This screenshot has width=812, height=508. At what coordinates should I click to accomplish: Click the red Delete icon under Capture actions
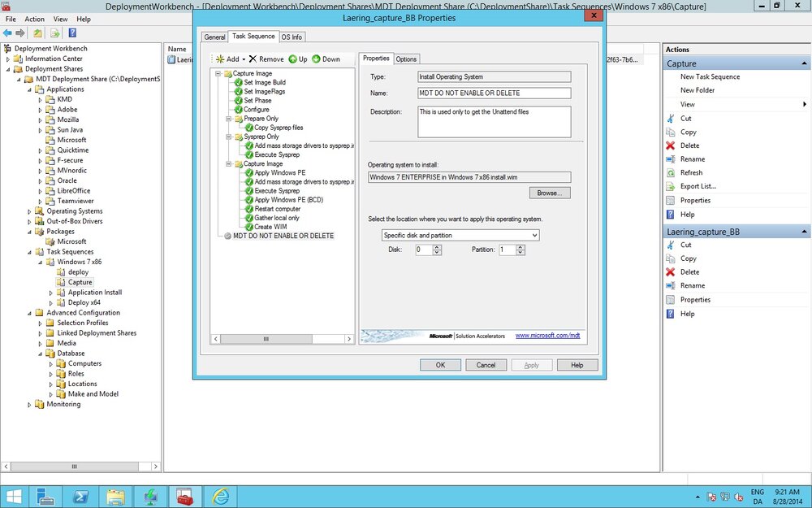(x=671, y=145)
